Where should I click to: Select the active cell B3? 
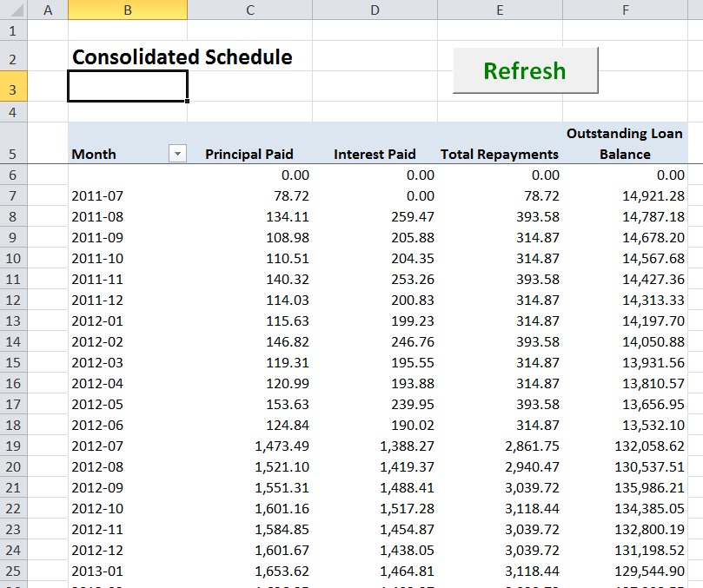pos(128,86)
